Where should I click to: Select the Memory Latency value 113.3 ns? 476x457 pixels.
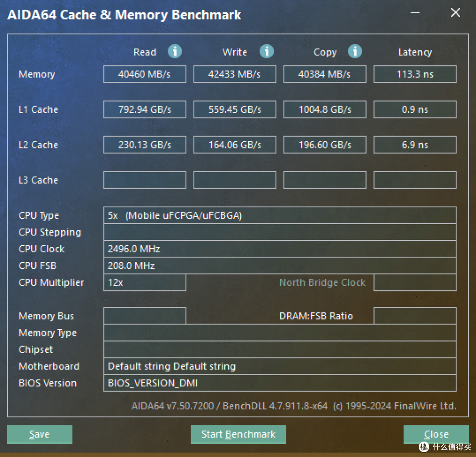pyautogui.click(x=415, y=74)
